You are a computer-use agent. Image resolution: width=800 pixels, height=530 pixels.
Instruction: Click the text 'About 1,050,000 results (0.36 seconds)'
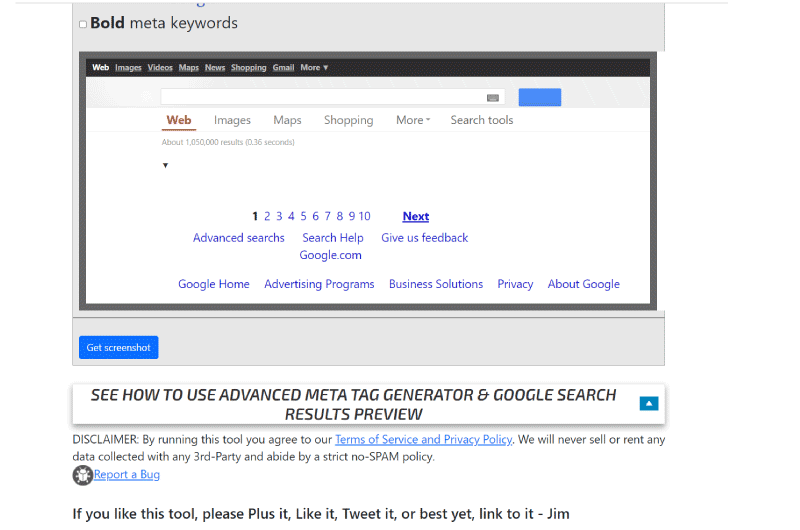[228, 142]
